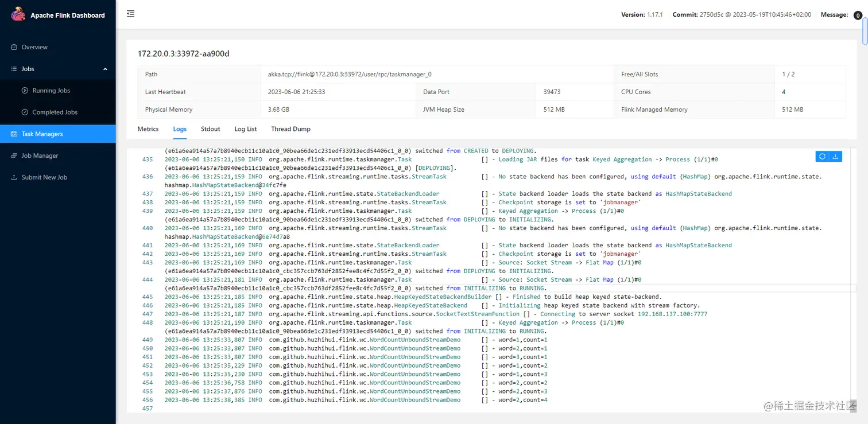Click the Apache Flink squirrel logo

click(x=18, y=14)
